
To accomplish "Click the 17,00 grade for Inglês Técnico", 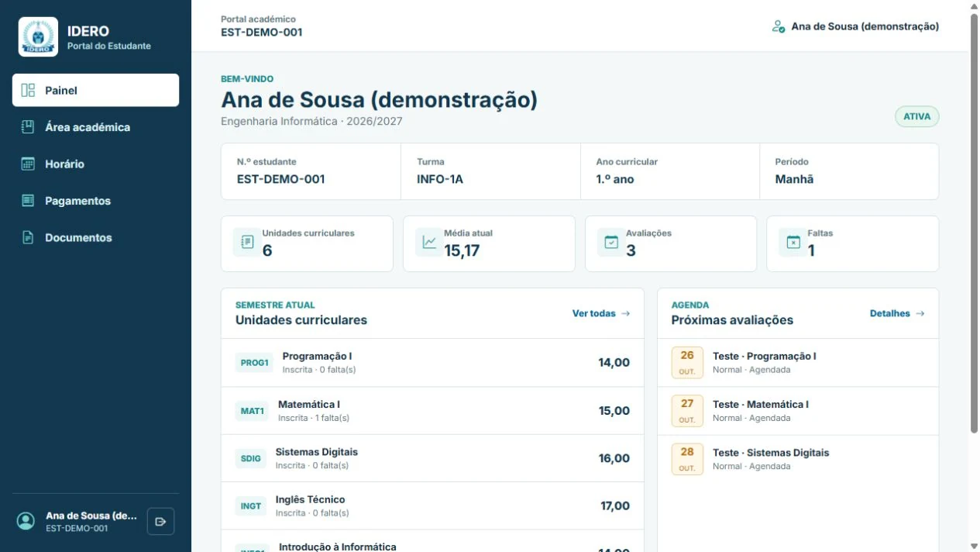I will tap(615, 505).
